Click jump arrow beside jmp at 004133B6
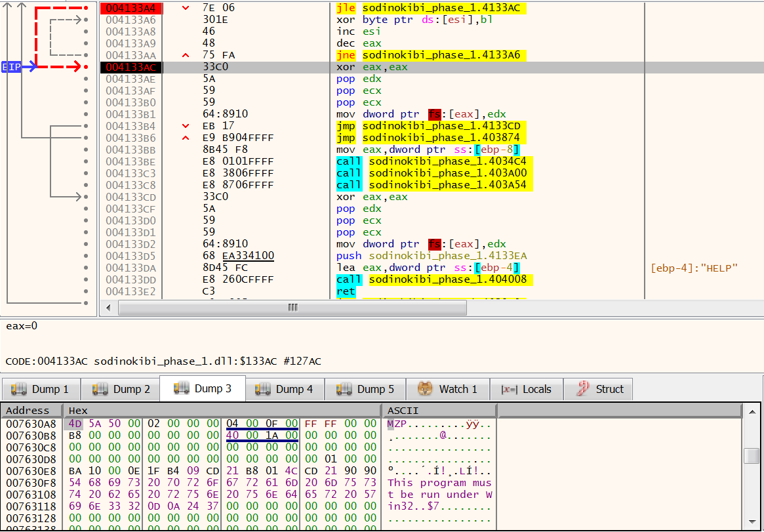 [x=186, y=138]
